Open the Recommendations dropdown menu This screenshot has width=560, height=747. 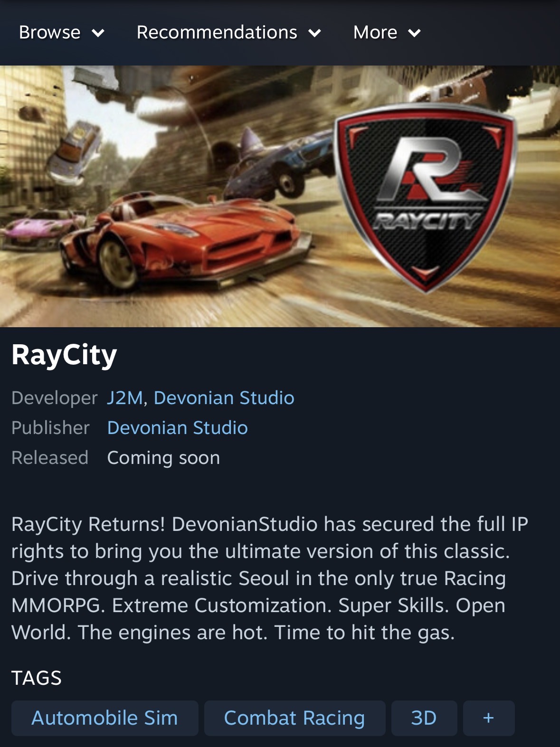click(229, 33)
